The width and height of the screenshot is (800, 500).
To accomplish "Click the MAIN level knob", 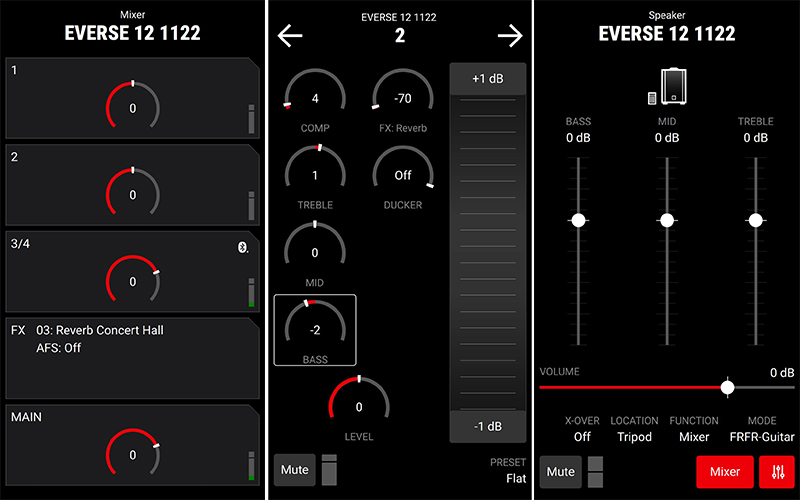I will [x=133, y=453].
